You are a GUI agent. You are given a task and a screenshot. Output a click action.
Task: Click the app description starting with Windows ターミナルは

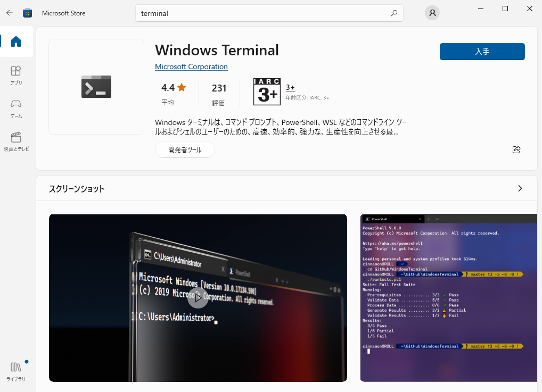point(281,127)
